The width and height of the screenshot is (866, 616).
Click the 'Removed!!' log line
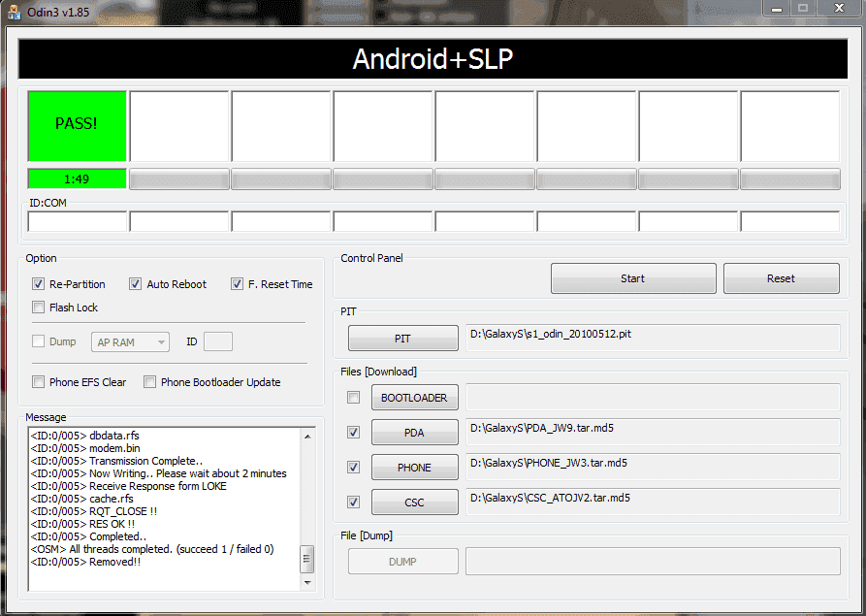pyautogui.click(x=85, y=562)
